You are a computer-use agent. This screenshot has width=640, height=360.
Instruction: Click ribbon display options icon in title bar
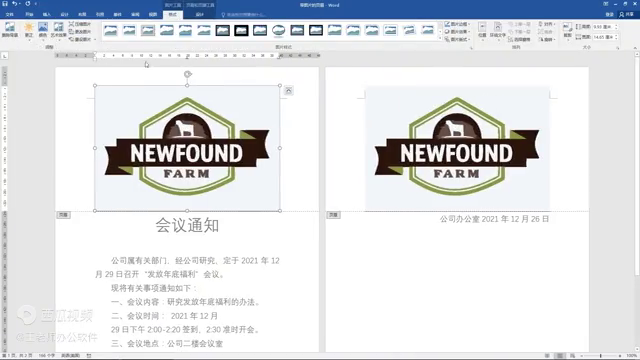[606, 4]
